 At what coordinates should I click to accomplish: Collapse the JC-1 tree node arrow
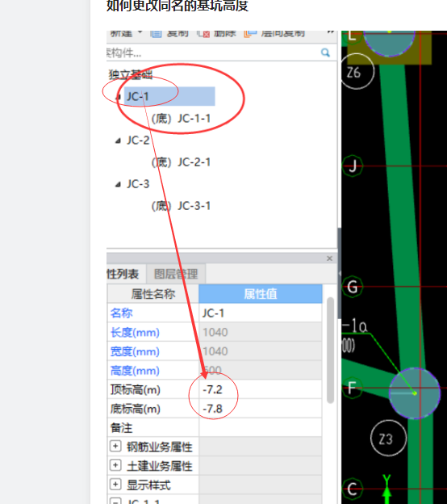118,97
